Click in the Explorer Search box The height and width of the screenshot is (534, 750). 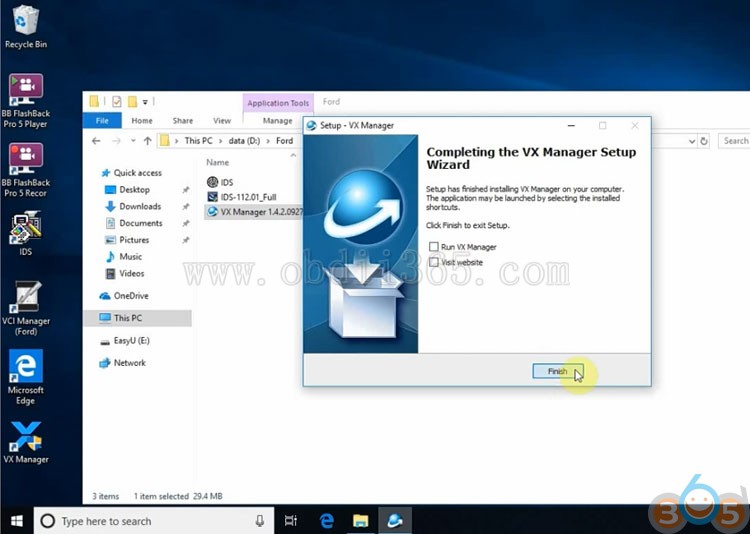pos(735,141)
